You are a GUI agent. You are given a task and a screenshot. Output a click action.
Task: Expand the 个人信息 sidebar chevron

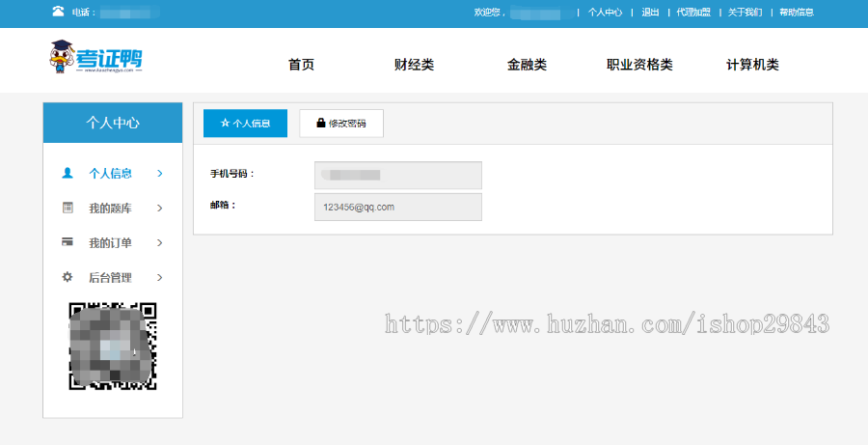tap(160, 174)
